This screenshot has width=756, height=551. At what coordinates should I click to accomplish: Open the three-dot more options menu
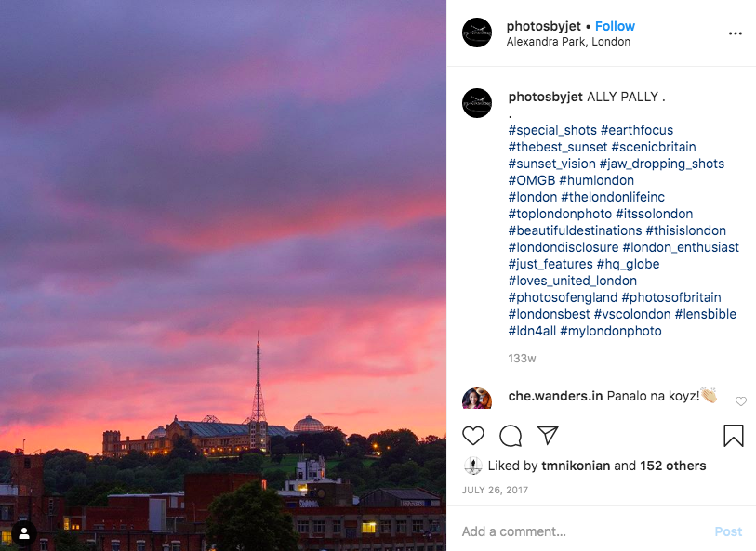[x=736, y=33]
